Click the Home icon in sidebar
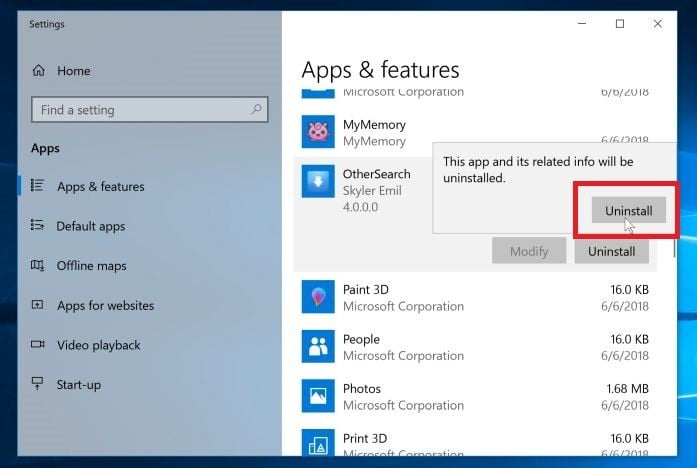Screen dimensions: 697x468 coord(39,71)
